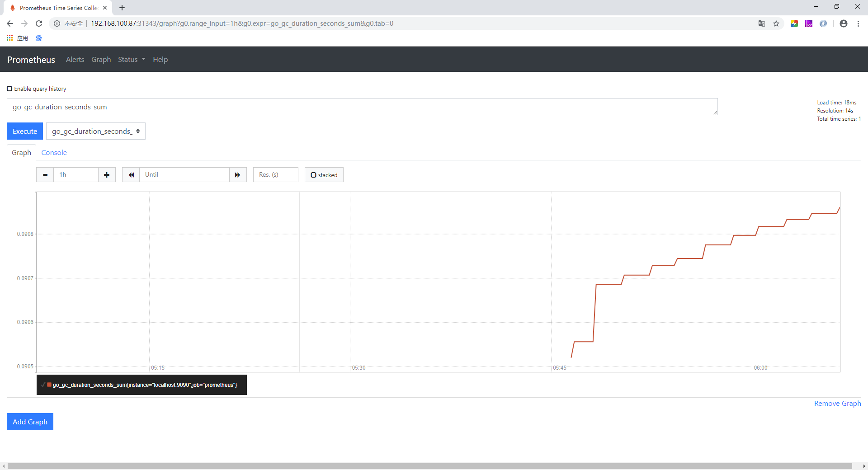Viewport: 868px width, 470px height.
Task: Select the Graph tab
Action: 21,153
